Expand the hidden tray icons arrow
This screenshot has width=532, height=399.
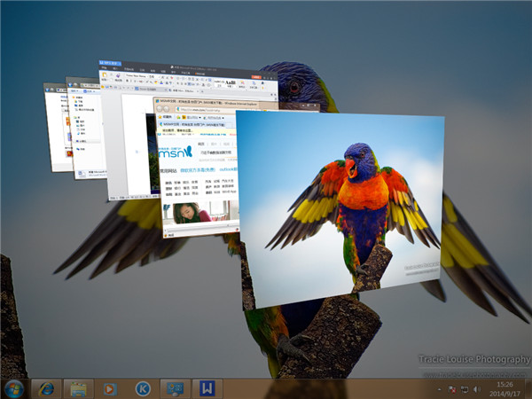pos(438,388)
